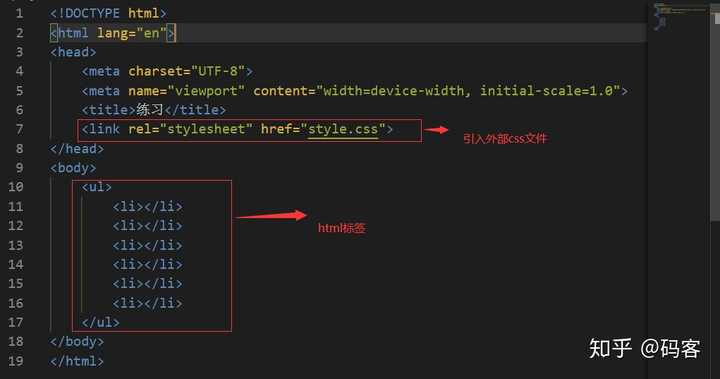Click the rel="stylesheet" attribute
Image resolution: width=720 pixels, height=379 pixels.
pos(190,129)
